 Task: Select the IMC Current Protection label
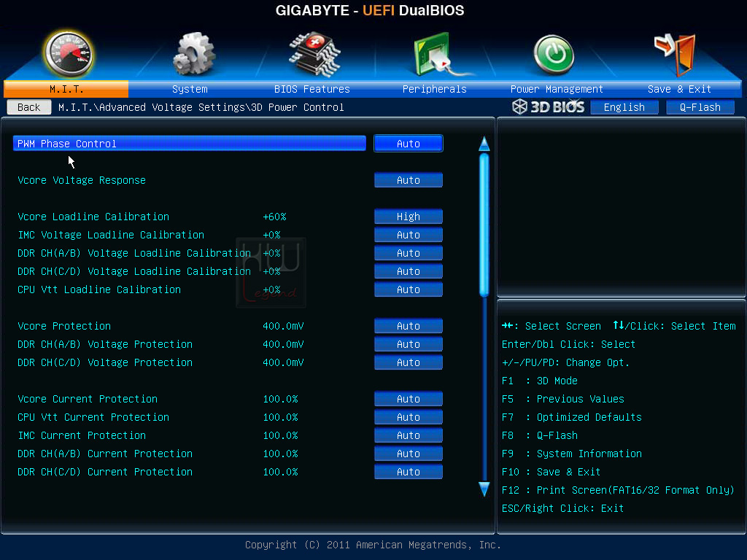[x=82, y=435]
